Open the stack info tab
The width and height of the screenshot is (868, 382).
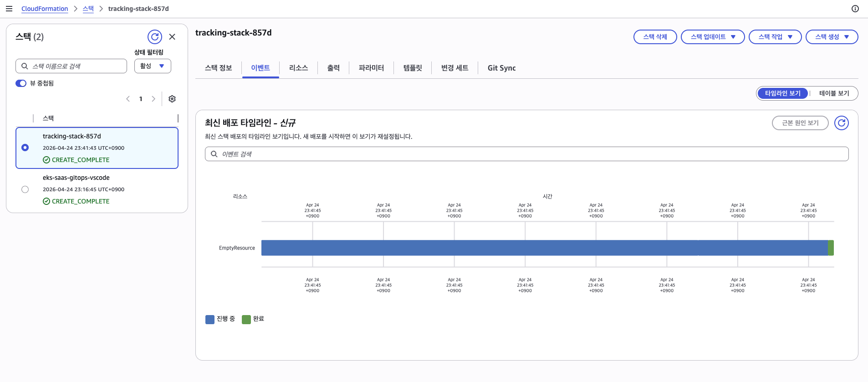219,68
